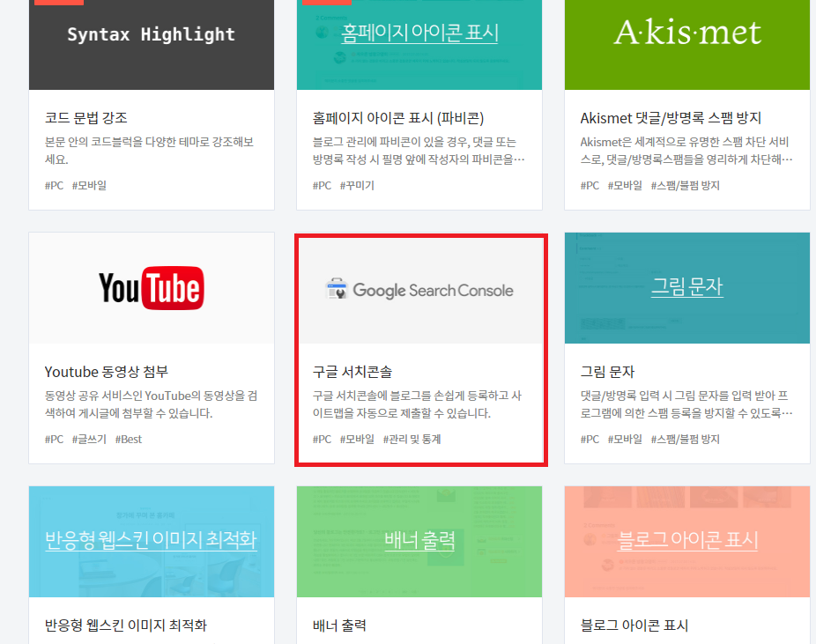Select #PC tag on 구글 서치콘솔 card
This screenshot has height=644, width=816.
point(323,439)
